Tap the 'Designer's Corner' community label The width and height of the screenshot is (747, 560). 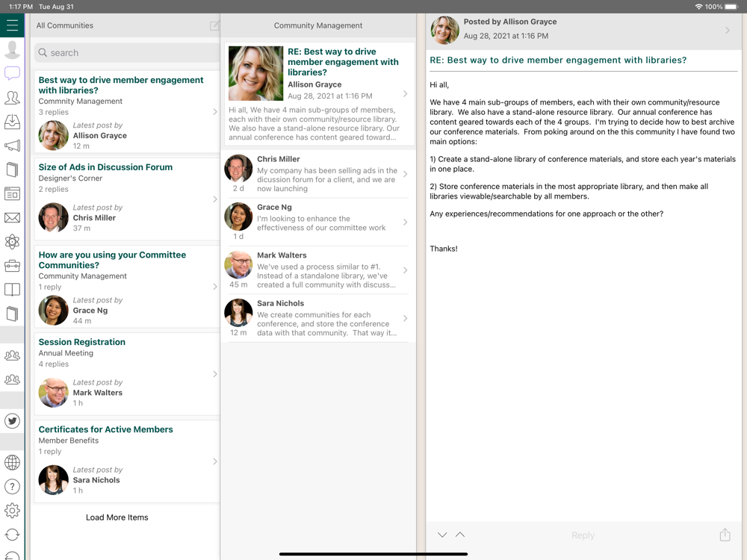point(70,178)
